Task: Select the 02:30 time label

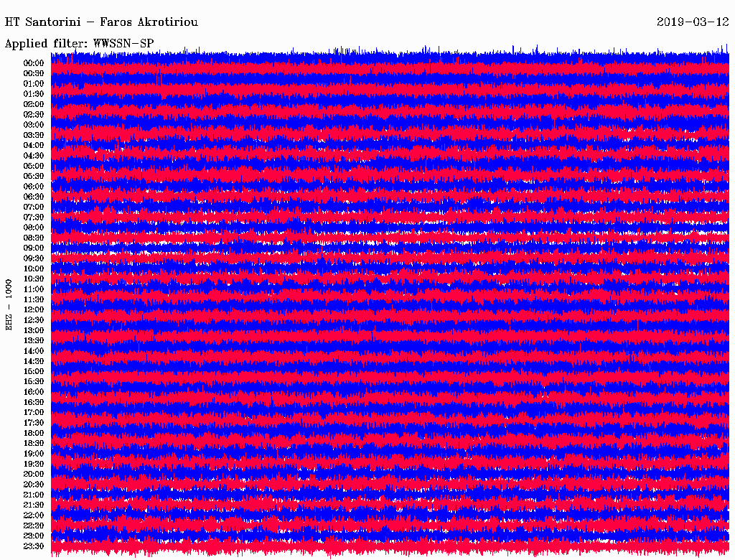Action: point(34,114)
